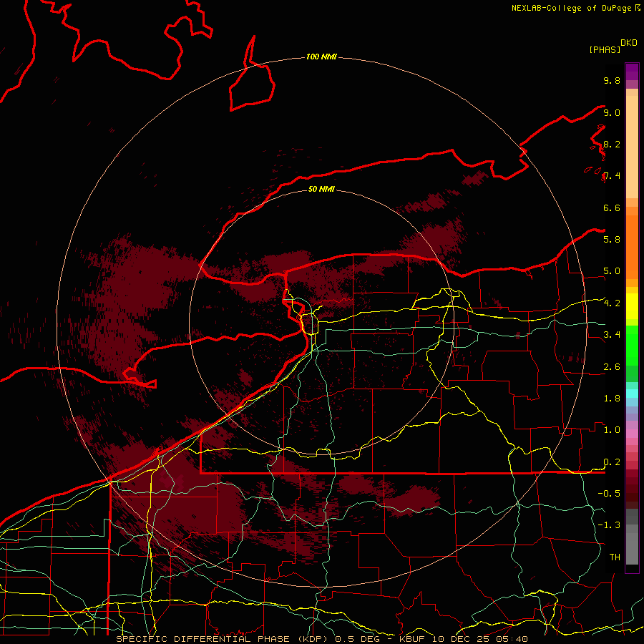Click the -1.3 scale value

point(609,525)
